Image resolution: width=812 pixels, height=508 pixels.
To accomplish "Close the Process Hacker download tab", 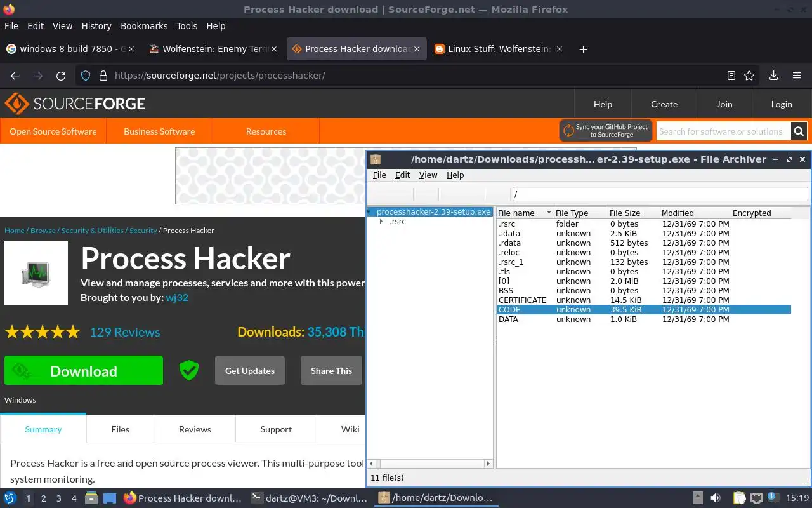I will coord(417,49).
